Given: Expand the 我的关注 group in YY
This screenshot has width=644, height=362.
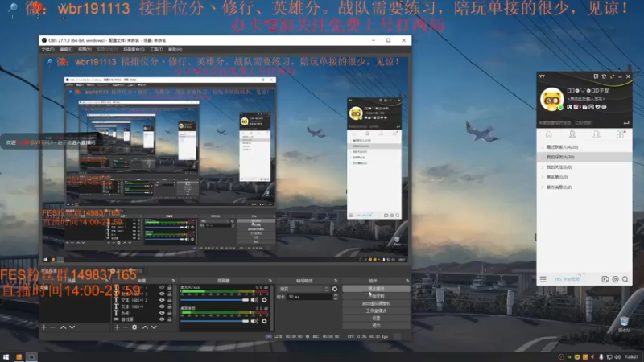Looking at the screenshot, I should [x=542, y=167].
